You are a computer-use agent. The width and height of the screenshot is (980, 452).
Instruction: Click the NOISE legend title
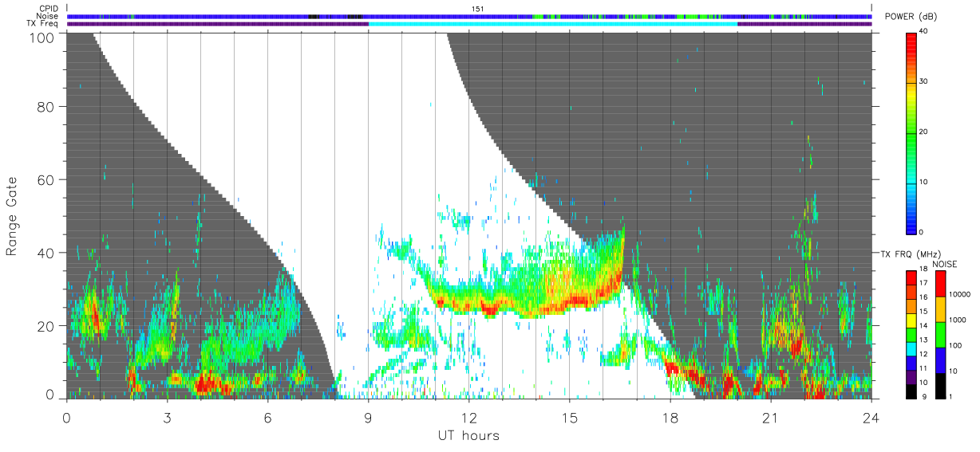click(945, 264)
